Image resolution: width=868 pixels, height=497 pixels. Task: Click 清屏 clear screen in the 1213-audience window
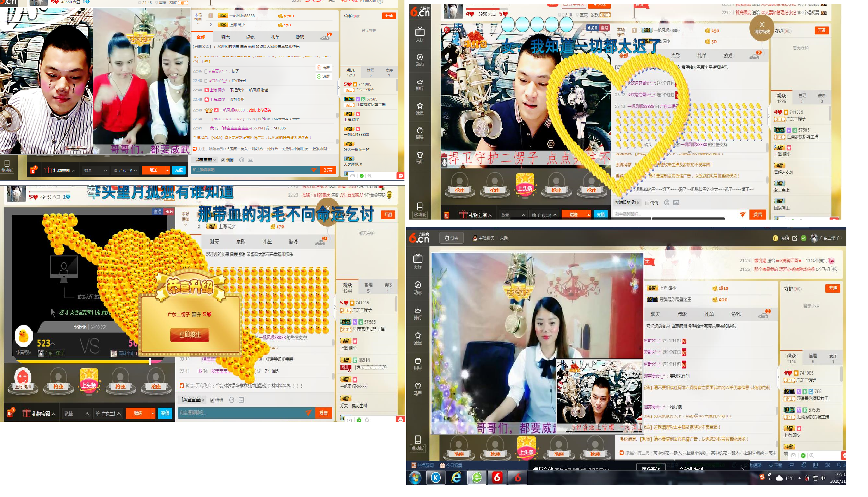323,68
